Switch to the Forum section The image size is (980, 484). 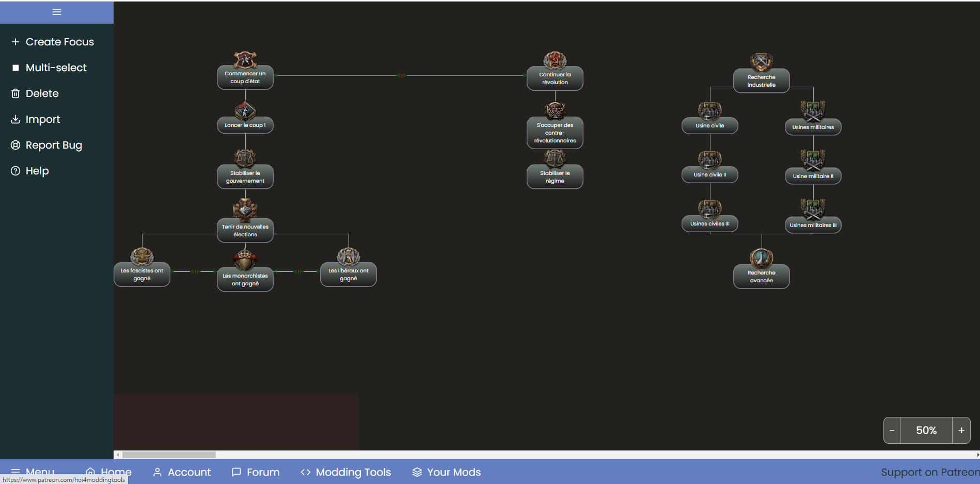point(255,472)
